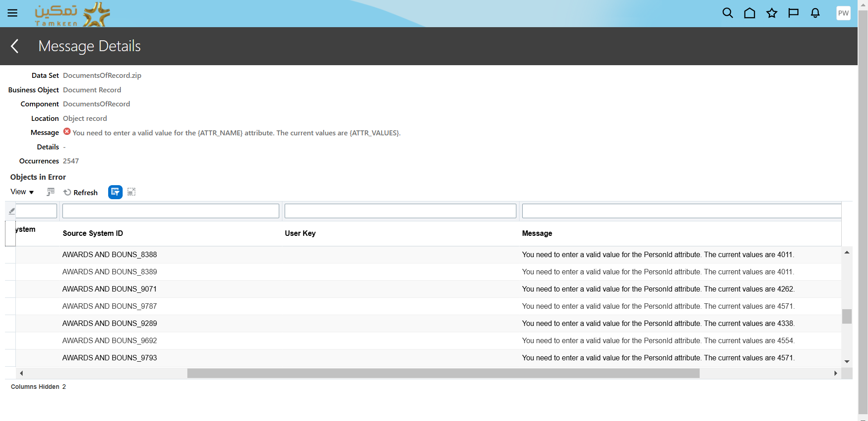Click horizontal scrollbar right arrow
The width and height of the screenshot is (868, 421).
point(836,373)
